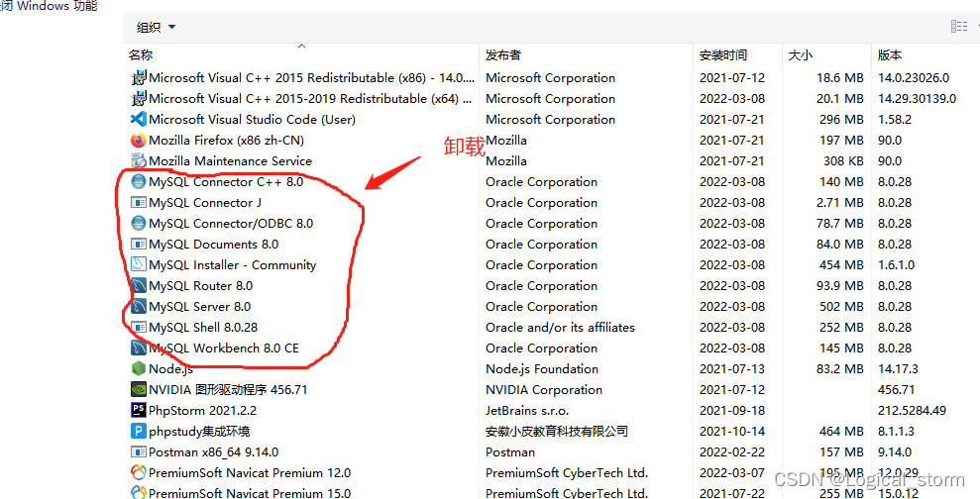Click the 454 MB size cell
This screenshot has height=499, width=980.
point(841,264)
